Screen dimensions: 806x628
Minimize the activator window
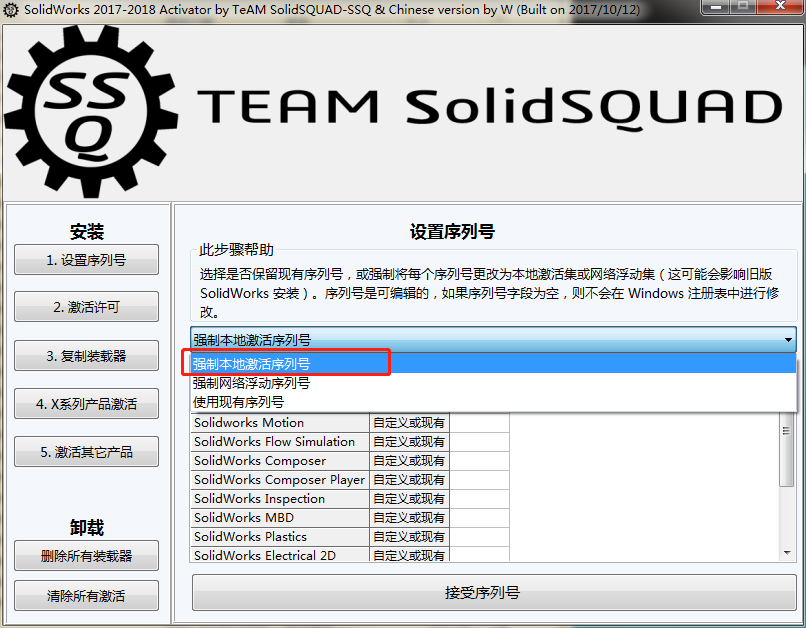[x=716, y=6]
